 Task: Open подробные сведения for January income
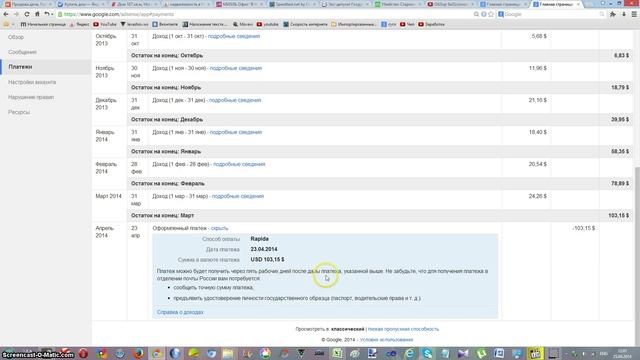[x=236, y=132]
